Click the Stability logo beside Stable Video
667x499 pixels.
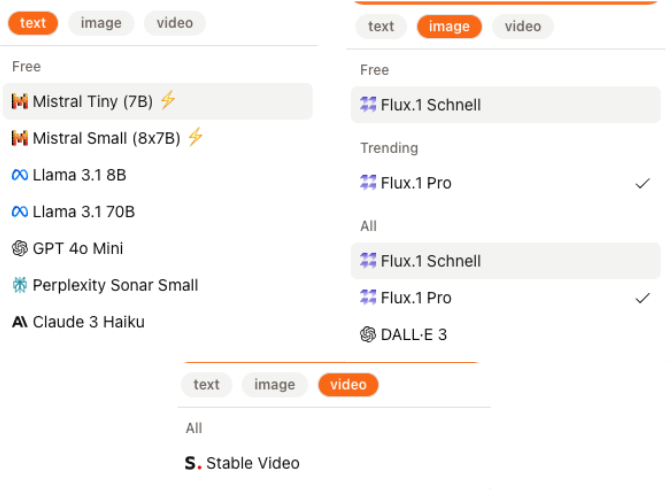coord(193,463)
